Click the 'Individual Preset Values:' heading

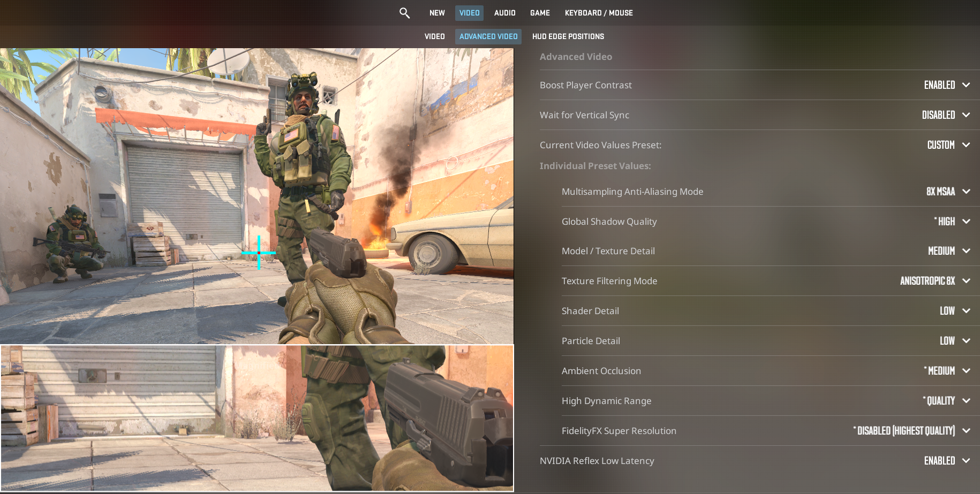(595, 166)
